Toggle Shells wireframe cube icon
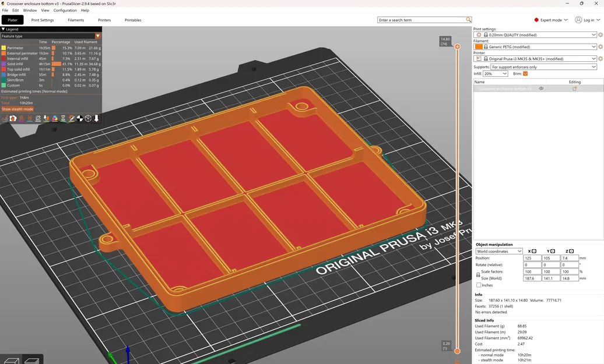Screen dimensions: 604x364 coord(88,118)
